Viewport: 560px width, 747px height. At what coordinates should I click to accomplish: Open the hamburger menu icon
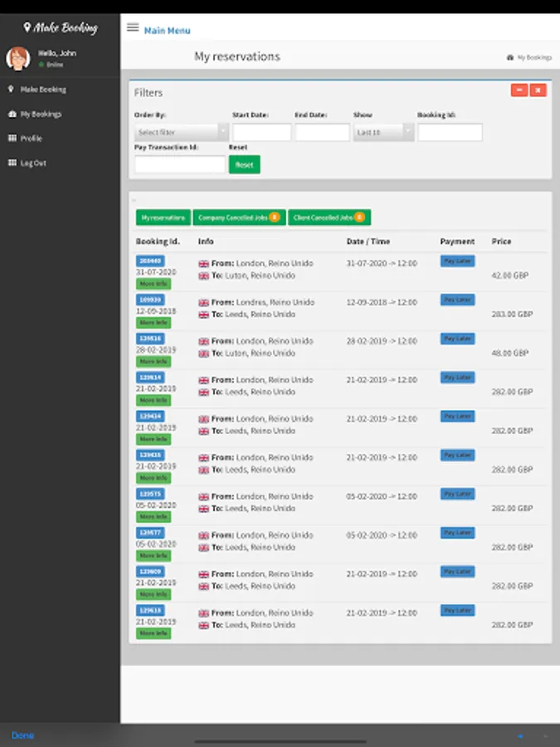133,27
